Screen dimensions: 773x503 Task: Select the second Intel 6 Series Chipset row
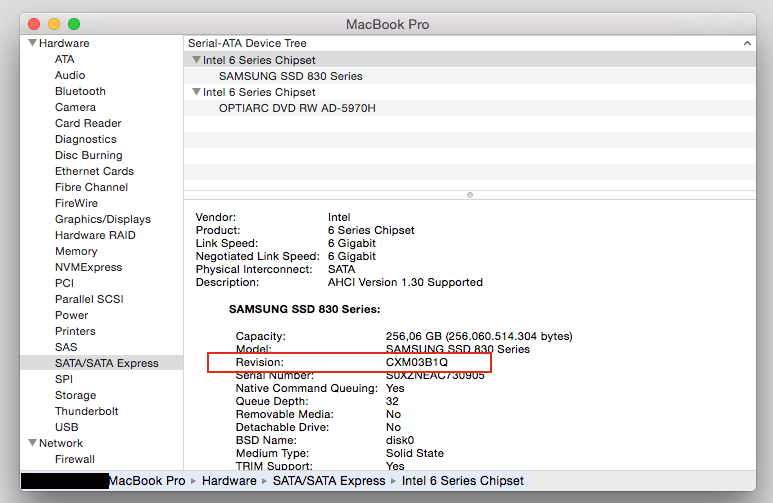pos(469,92)
